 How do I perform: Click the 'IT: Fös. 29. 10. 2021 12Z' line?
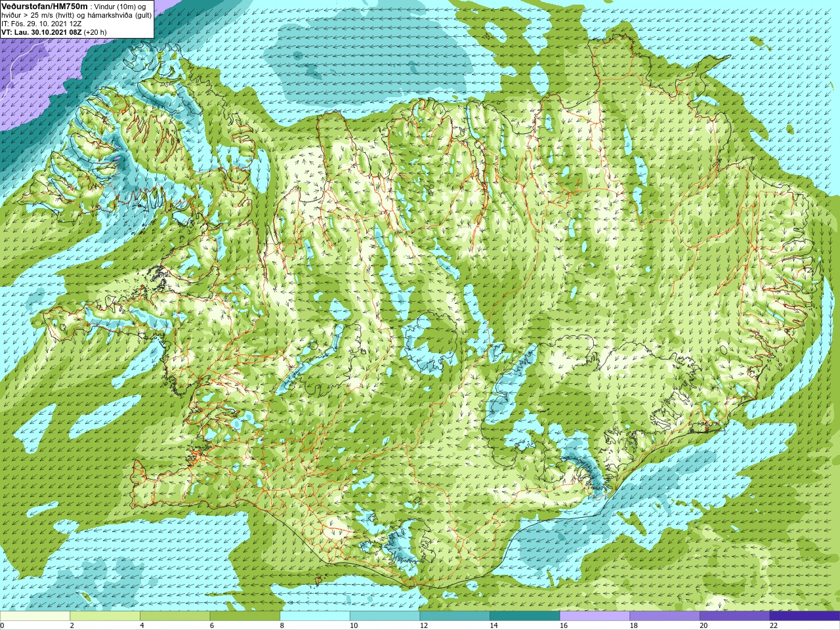tap(41, 24)
